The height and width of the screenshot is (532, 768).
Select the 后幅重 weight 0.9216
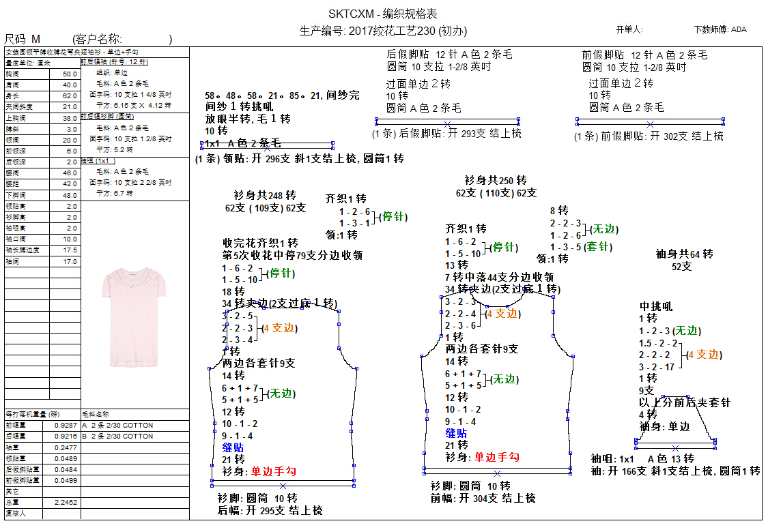pos(66,436)
